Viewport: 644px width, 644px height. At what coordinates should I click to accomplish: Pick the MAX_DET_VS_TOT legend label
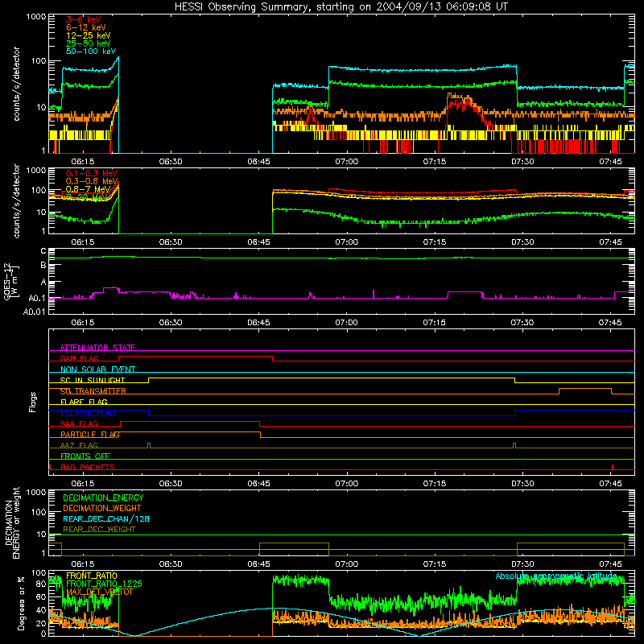point(99,592)
